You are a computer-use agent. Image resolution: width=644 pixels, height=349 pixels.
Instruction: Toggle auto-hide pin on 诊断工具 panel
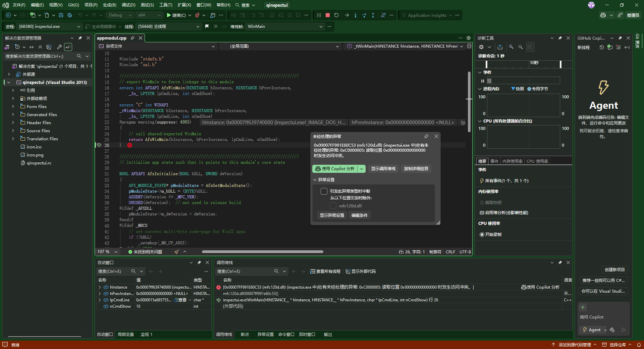tap(560, 38)
